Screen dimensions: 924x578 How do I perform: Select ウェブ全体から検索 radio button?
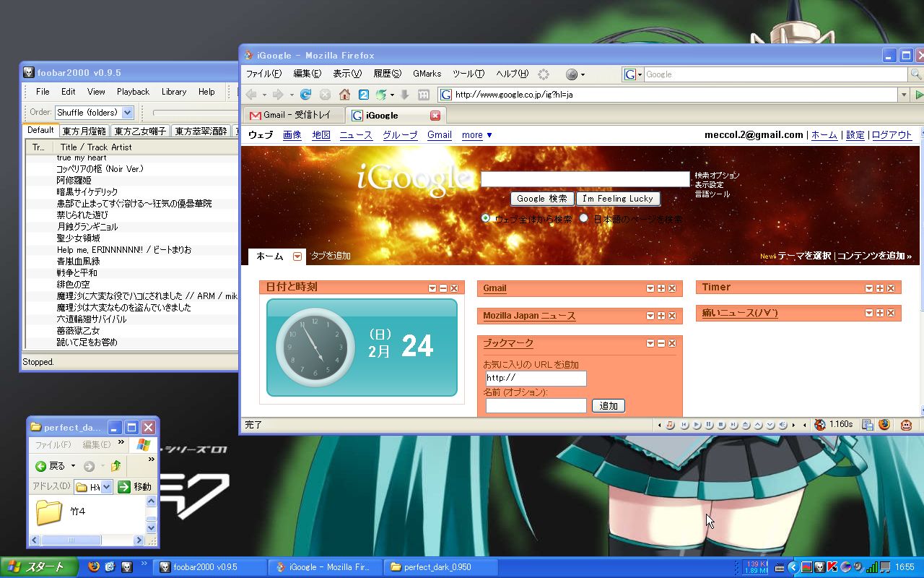tap(485, 218)
